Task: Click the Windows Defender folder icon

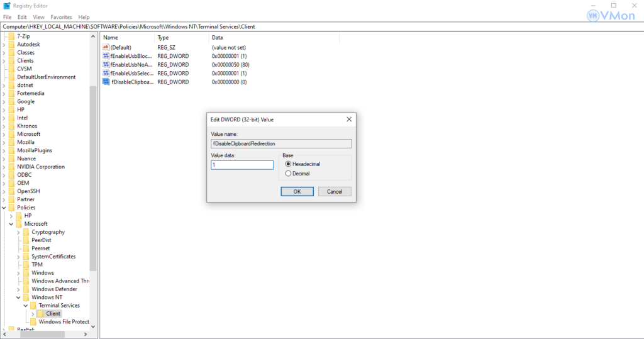Action: click(26, 289)
